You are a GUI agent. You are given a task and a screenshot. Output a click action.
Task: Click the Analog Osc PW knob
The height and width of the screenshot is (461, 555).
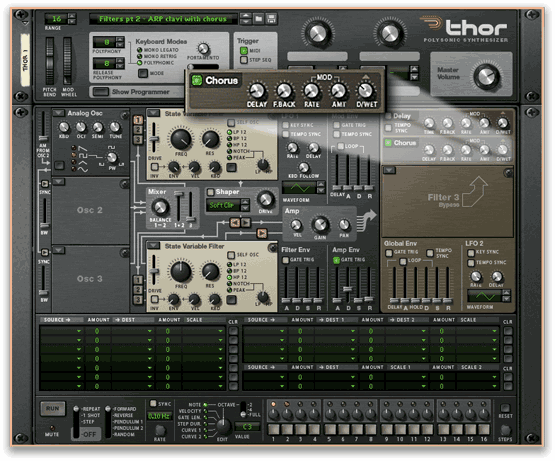[112, 158]
